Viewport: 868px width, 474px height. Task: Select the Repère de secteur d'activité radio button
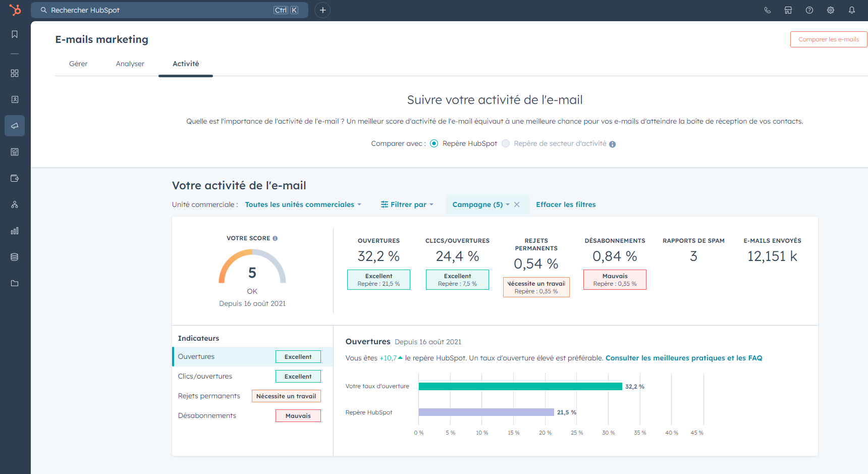[506, 143]
